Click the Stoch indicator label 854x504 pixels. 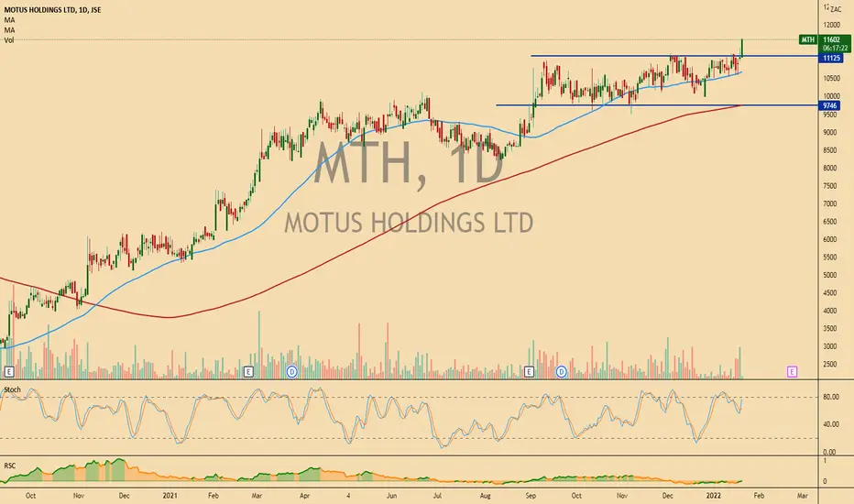tap(12, 389)
